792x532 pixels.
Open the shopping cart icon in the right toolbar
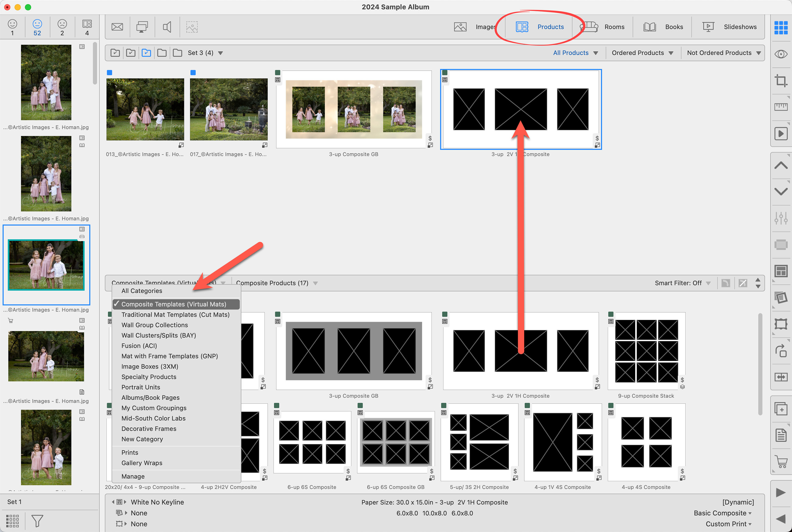point(781,462)
